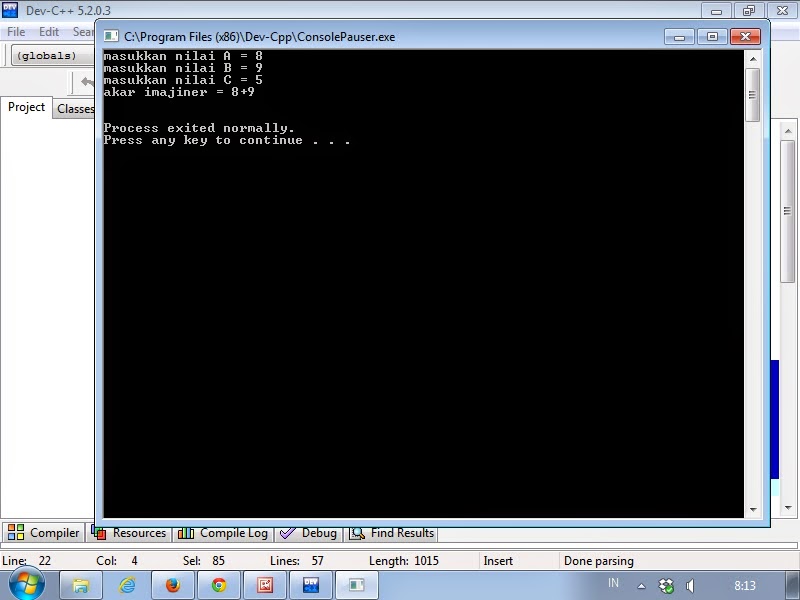
Task: Open Firefox from the taskbar
Action: pos(173,585)
